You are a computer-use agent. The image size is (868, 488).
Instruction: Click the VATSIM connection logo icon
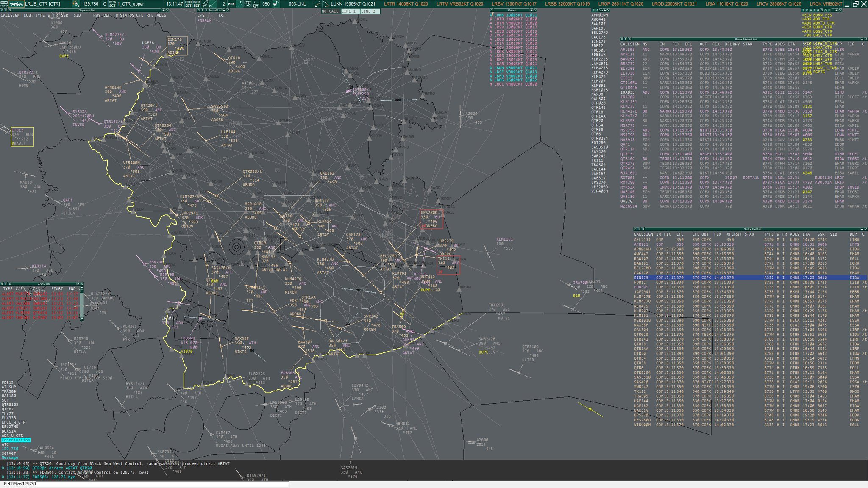(x=16, y=3)
